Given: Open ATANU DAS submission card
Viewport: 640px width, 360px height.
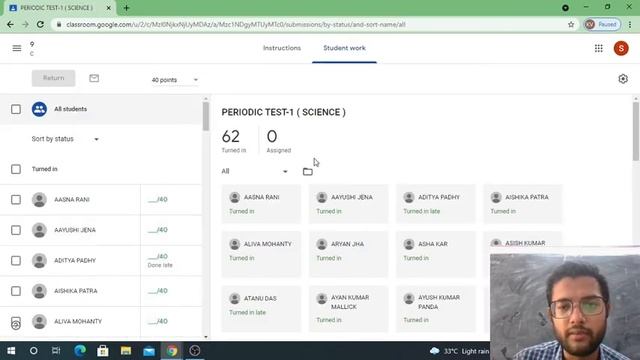Looking at the screenshot, I should 261,309.
